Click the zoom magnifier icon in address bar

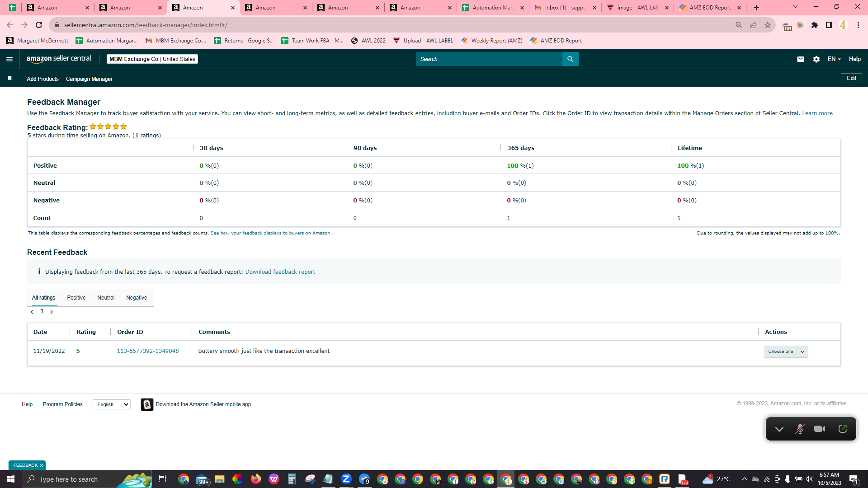point(739,25)
